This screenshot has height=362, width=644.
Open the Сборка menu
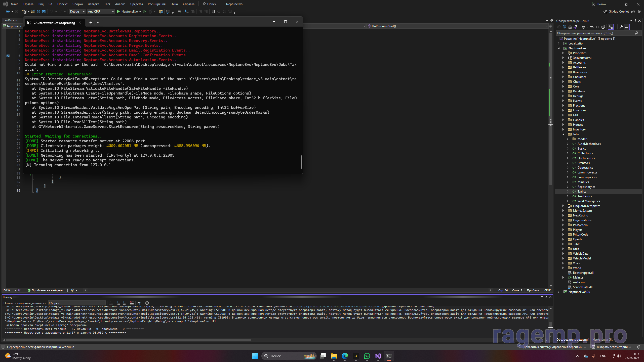[77, 4]
